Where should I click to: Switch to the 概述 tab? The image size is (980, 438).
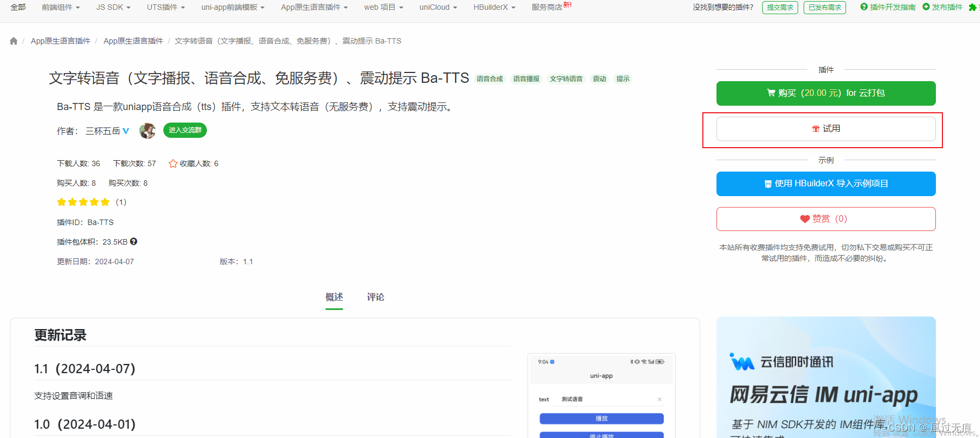[x=334, y=297]
